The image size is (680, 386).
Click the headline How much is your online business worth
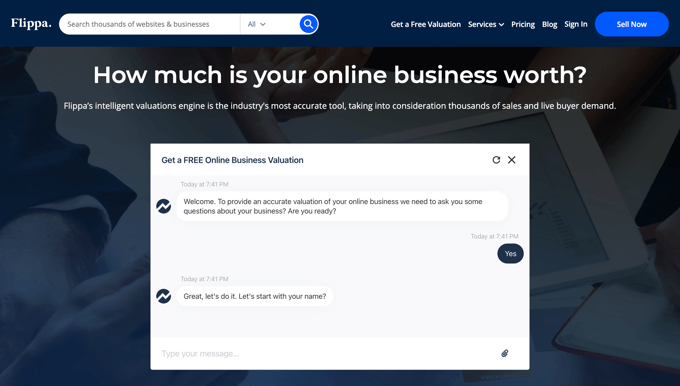tap(340, 75)
